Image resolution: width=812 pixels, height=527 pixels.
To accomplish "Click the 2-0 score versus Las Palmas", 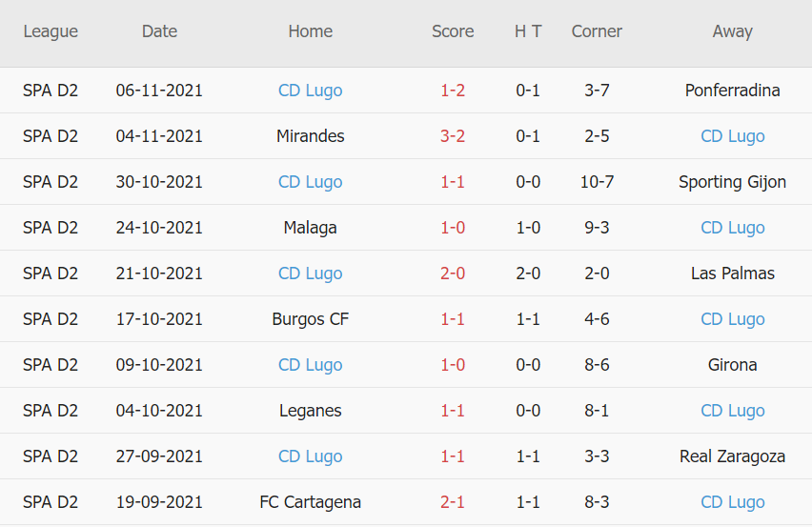I will click(453, 274).
